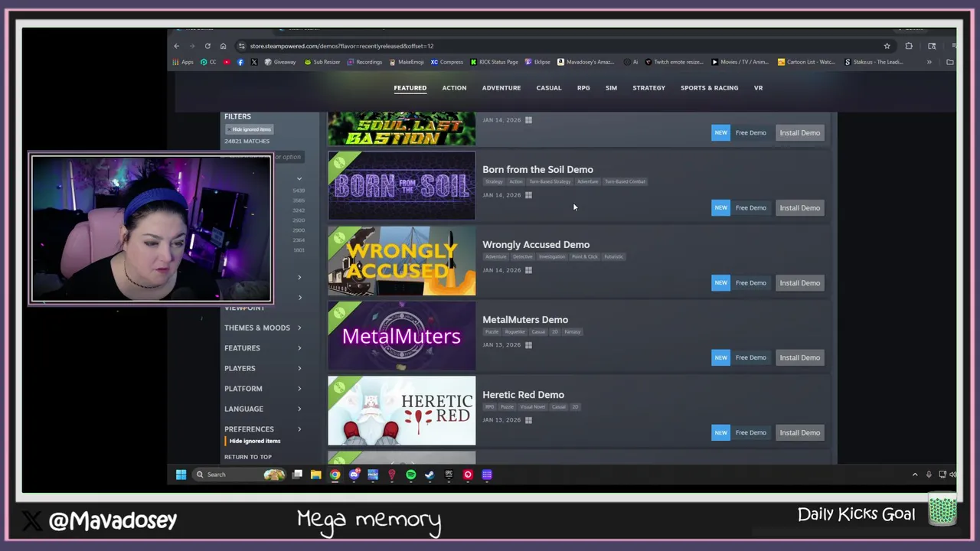Click Windows icon beside Wrongly Accused date
This screenshot has width=980, height=551.
(x=528, y=270)
